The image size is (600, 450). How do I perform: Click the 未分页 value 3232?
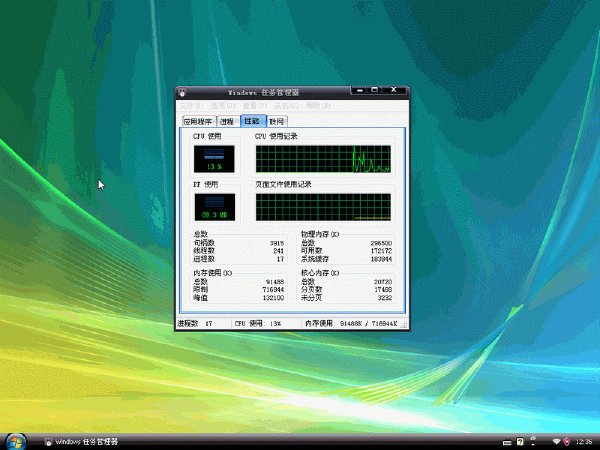click(385, 298)
